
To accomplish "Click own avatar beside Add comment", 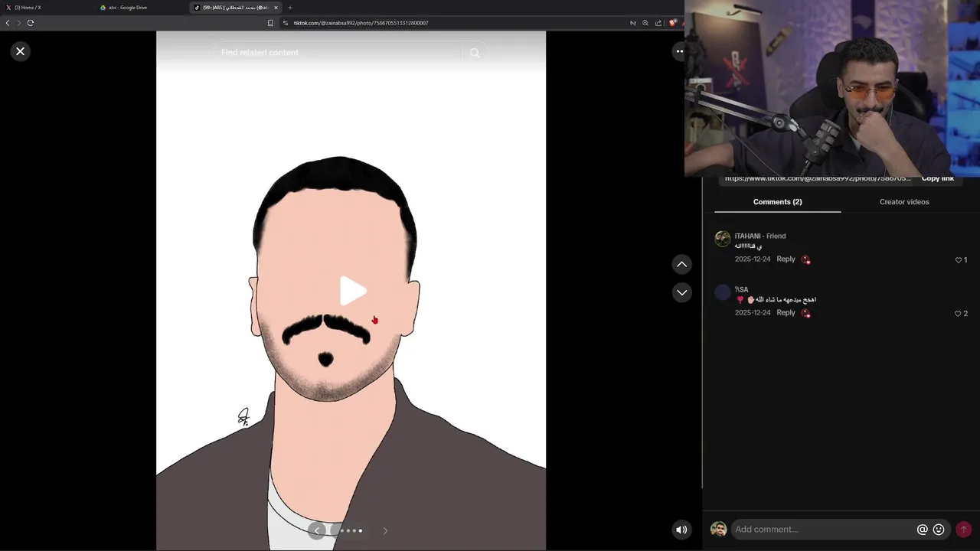I will 718,530.
